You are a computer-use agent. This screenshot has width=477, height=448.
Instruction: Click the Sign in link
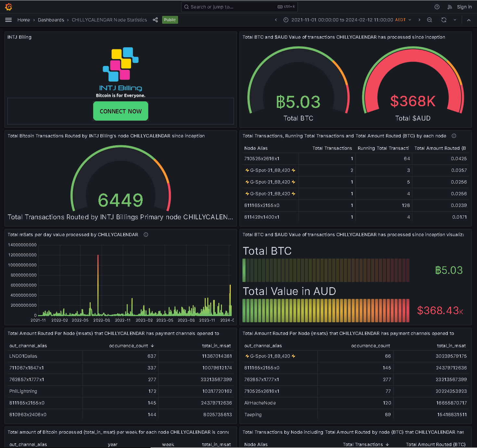tap(464, 7)
